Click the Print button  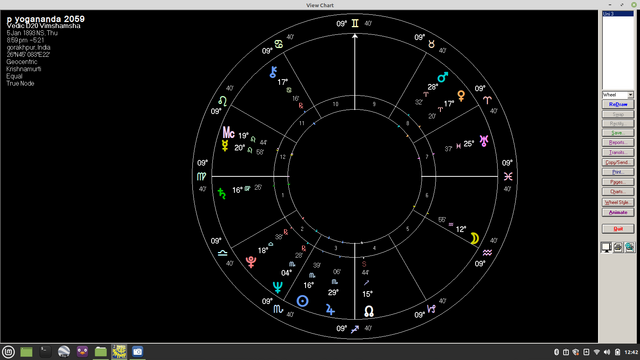(x=618, y=172)
